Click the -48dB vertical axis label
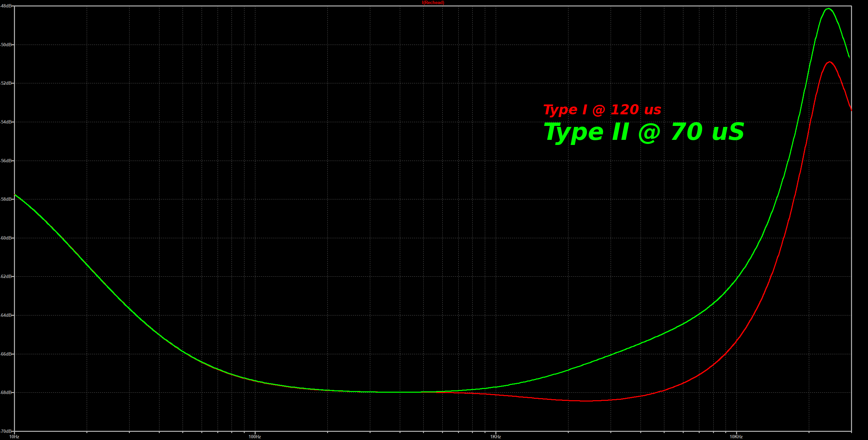 pos(6,6)
